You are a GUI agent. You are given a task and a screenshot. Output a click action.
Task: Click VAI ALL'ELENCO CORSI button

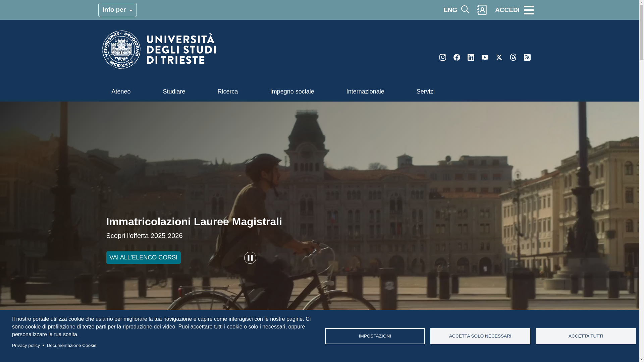143,257
